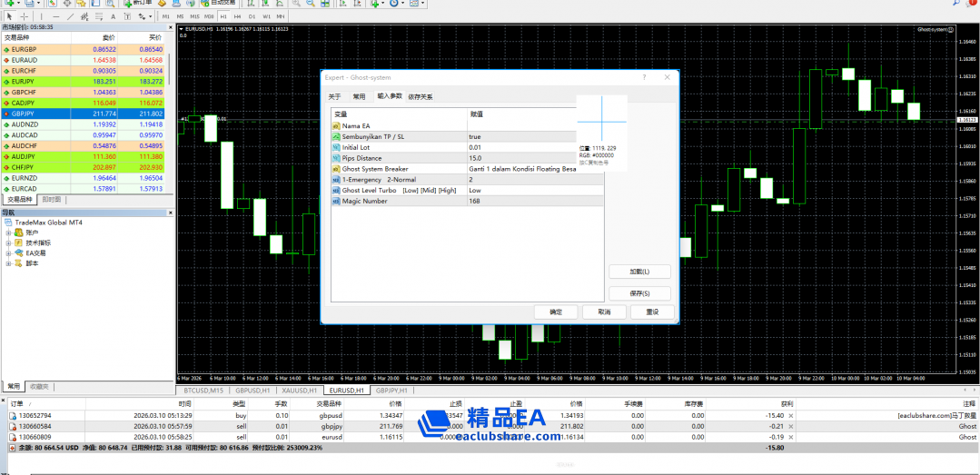
Task: Expand the 技术指标 tree node
Action: [x=8, y=242]
